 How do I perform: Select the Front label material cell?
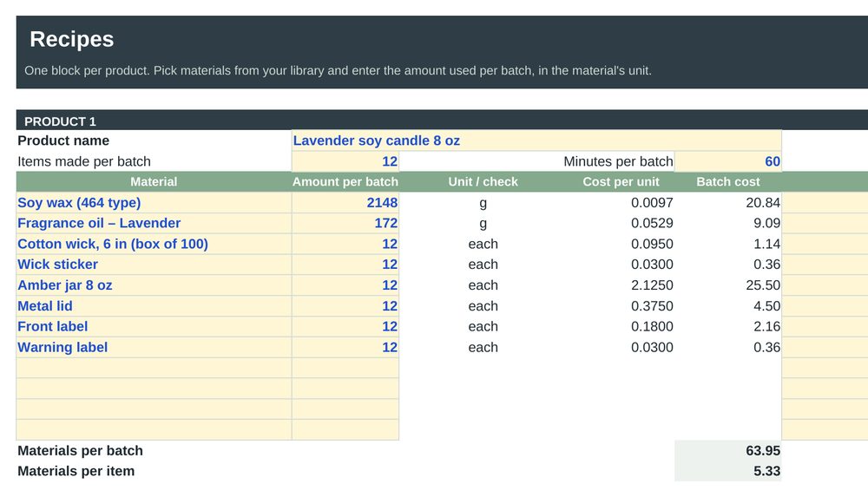pyautogui.click(x=154, y=326)
